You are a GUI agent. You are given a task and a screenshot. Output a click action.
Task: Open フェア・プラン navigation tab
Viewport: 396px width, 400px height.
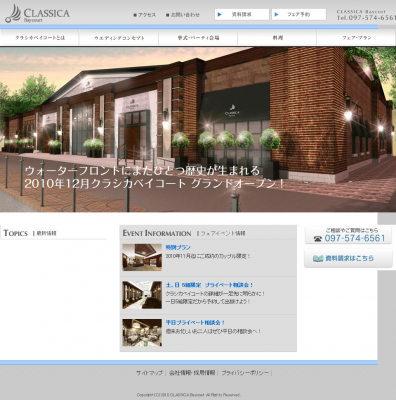pyautogui.click(x=356, y=38)
